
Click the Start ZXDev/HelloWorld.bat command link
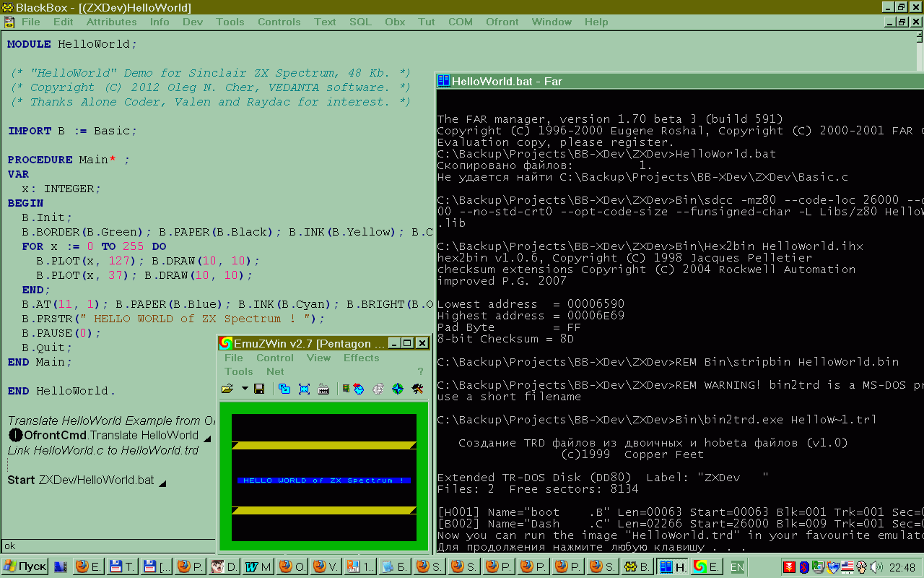pos(81,480)
